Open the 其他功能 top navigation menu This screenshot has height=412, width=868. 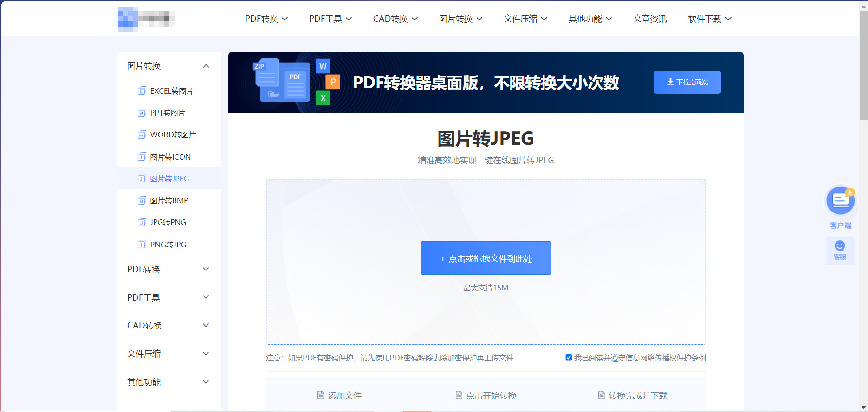pos(590,19)
